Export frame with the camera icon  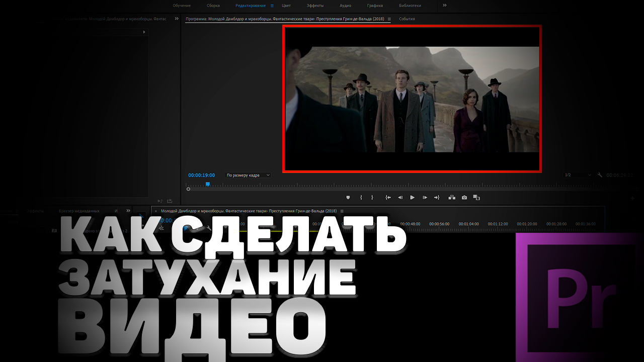(x=464, y=198)
